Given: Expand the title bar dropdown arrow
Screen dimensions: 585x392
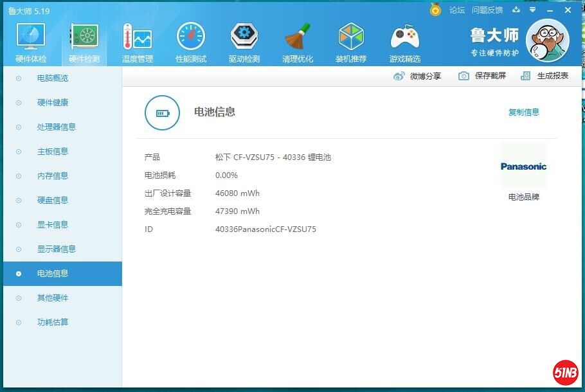Looking at the screenshot, I should click(x=531, y=10).
